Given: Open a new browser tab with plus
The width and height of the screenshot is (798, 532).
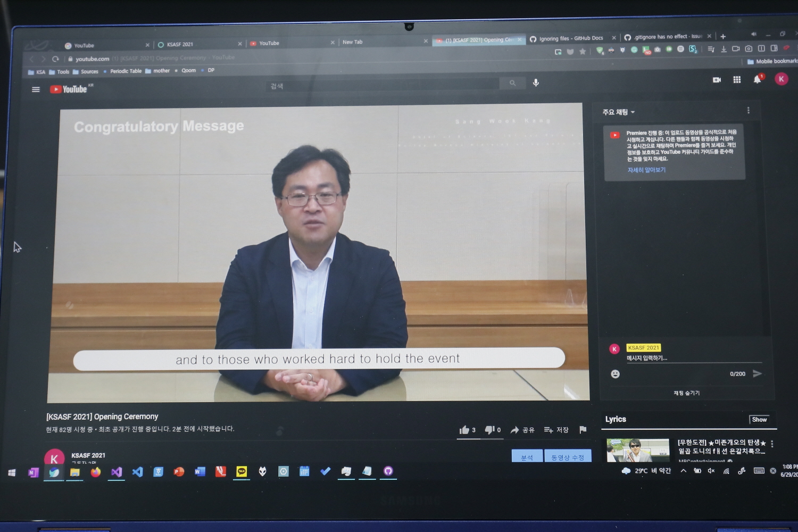Looking at the screenshot, I should pyautogui.click(x=722, y=37).
